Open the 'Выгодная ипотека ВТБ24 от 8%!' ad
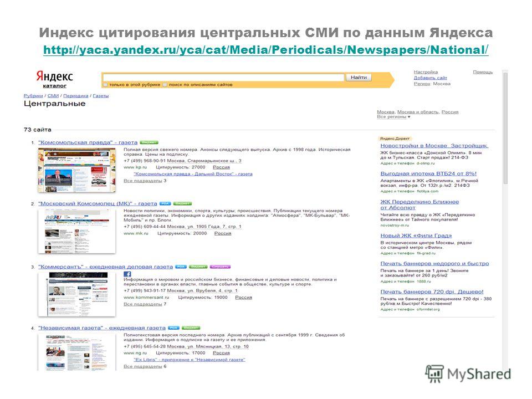The image size is (532, 399). coord(428,173)
